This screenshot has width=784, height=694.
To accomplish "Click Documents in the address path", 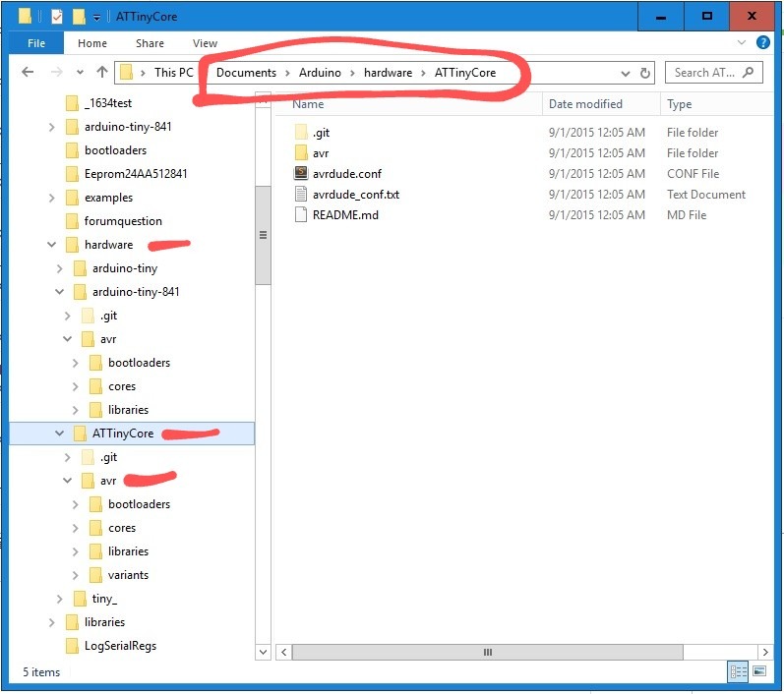I will click(x=246, y=73).
